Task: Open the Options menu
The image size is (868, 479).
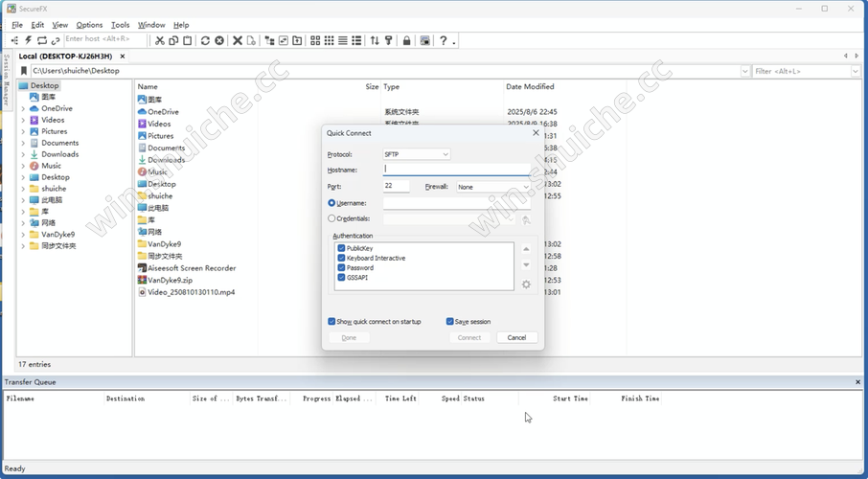Action: tap(89, 25)
